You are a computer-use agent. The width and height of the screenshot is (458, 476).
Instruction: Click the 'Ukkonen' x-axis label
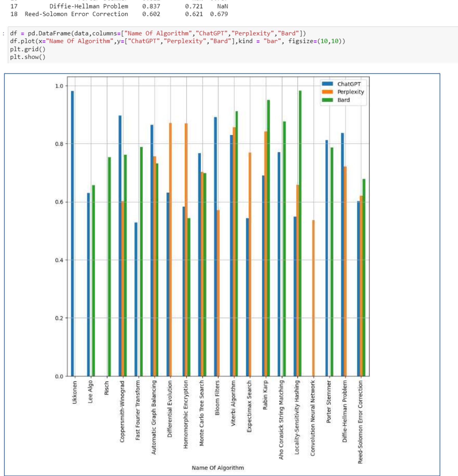pyautogui.click(x=74, y=392)
